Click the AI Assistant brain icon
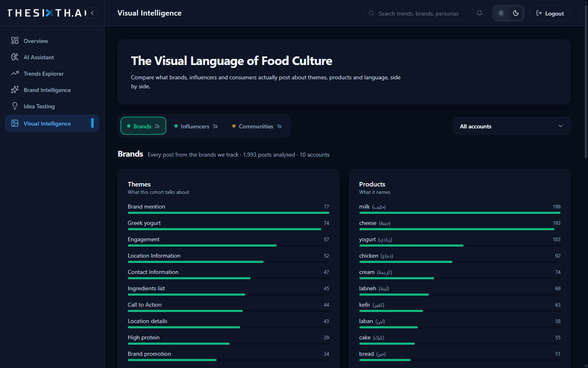Image resolution: width=588 pixels, height=368 pixels. [15, 57]
